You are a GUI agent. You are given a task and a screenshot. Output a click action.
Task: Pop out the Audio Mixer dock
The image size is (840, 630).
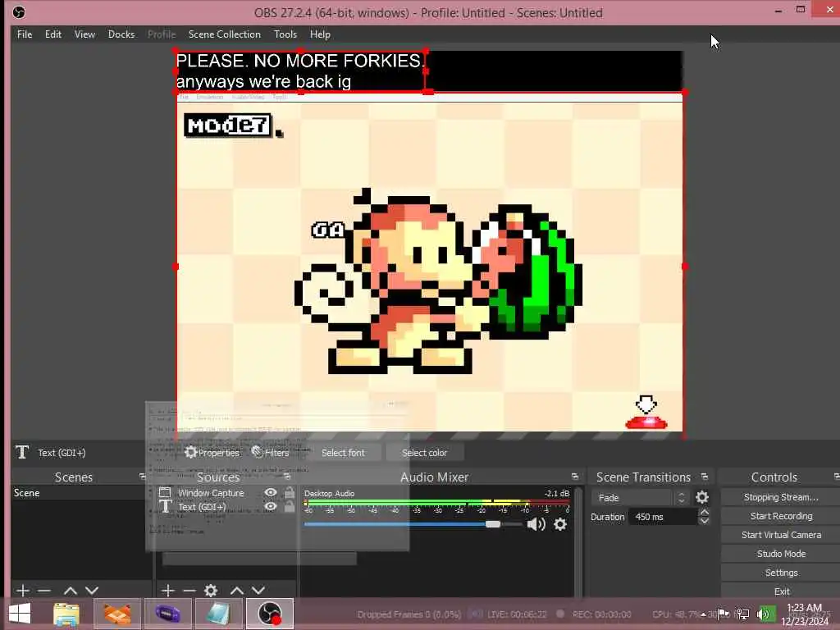pyautogui.click(x=575, y=477)
